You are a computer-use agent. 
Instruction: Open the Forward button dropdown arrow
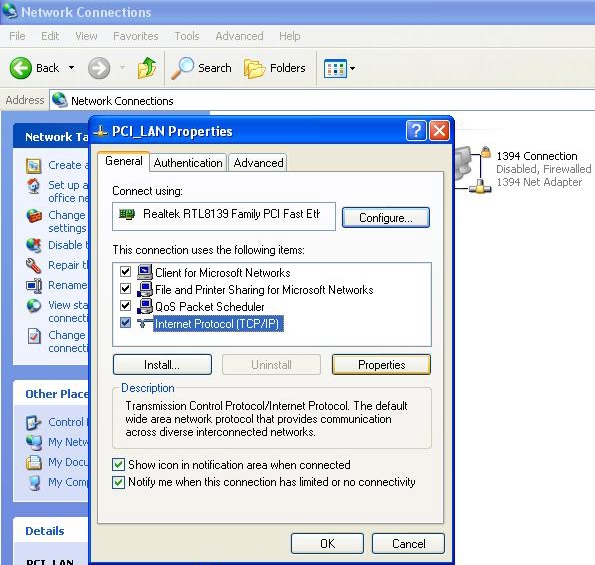(x=122, y=68)
